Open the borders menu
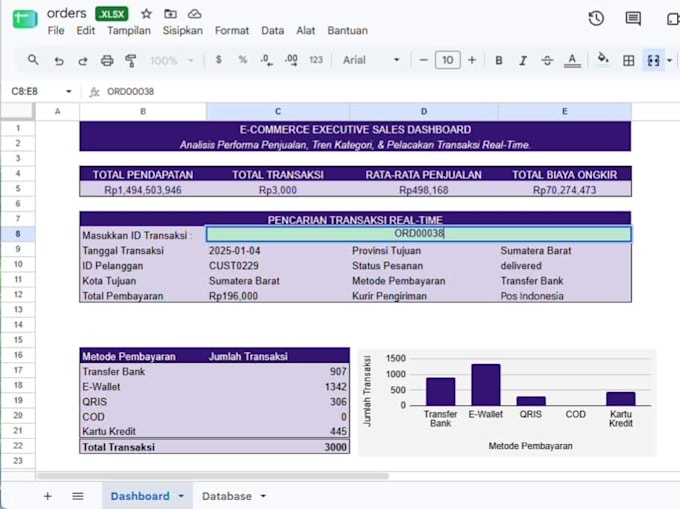This screenshot has height=509, width=680. (x=628, y=60)
